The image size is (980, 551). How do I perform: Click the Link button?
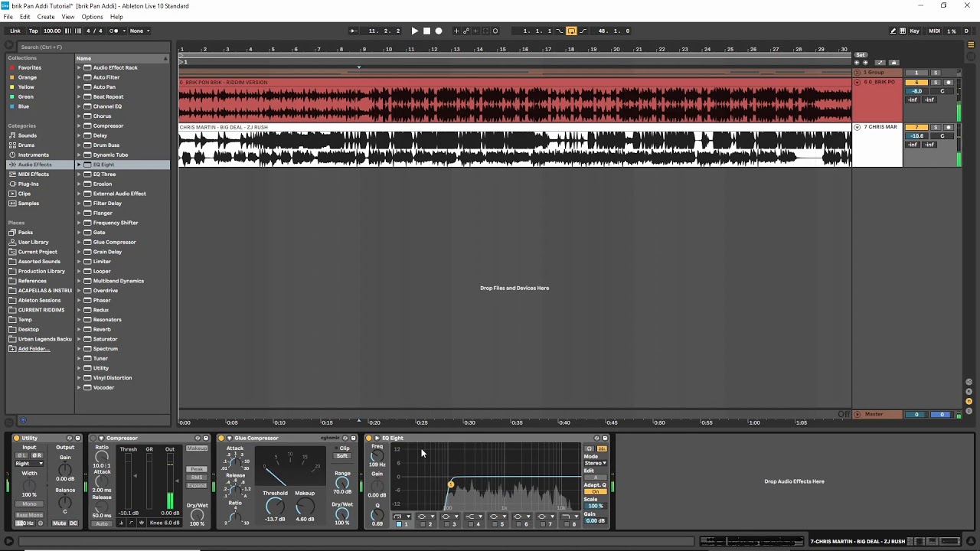point(15,31)
